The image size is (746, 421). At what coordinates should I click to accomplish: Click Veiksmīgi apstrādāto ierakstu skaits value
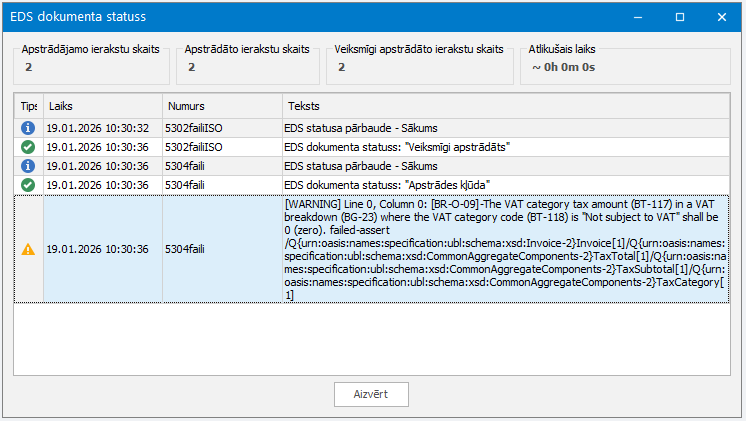coord(342,67)
